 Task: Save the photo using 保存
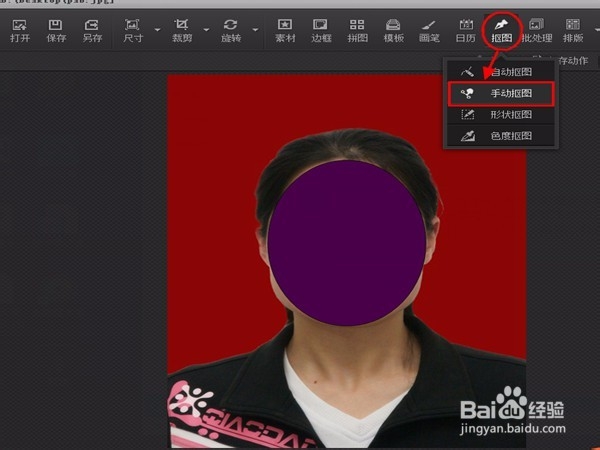coord(56,31)
